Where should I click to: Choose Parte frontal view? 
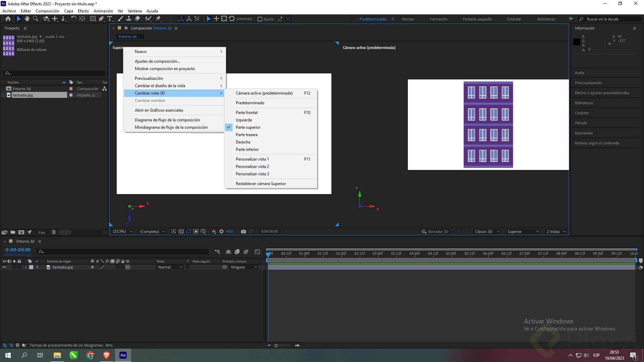270,113
